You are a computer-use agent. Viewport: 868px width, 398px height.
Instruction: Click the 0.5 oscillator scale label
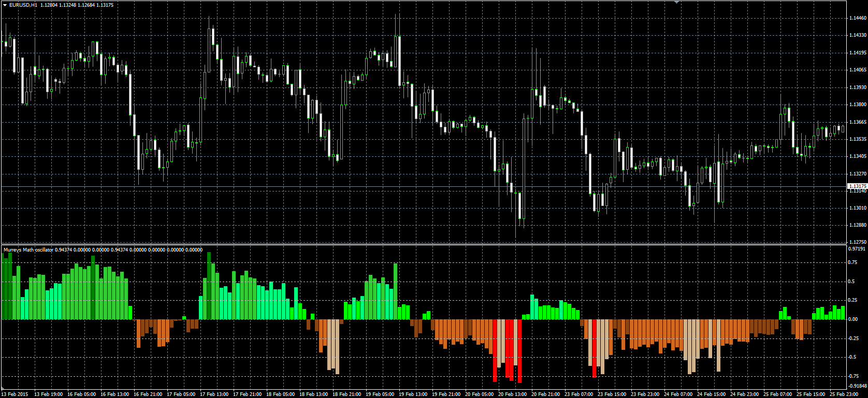pos(851,282)
